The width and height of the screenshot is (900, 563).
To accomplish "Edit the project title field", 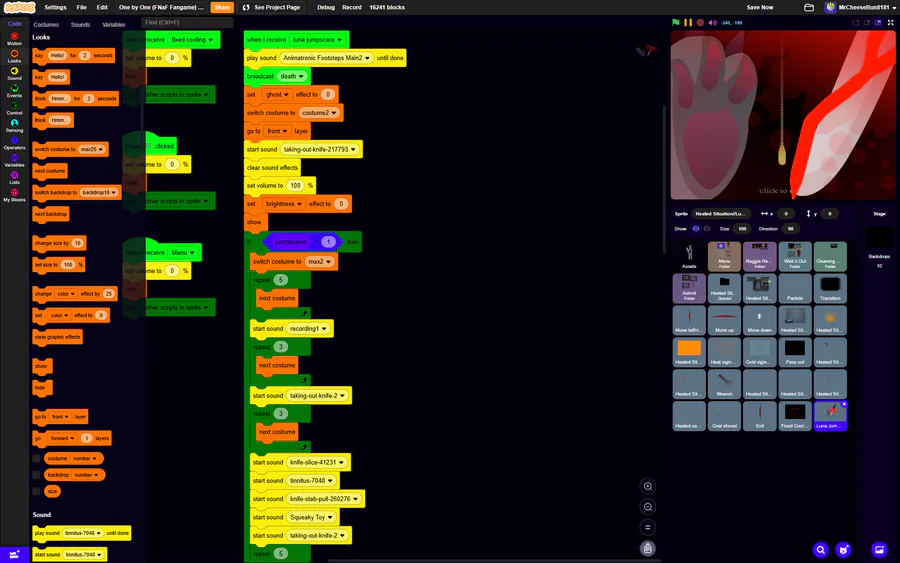I will 161,7.
